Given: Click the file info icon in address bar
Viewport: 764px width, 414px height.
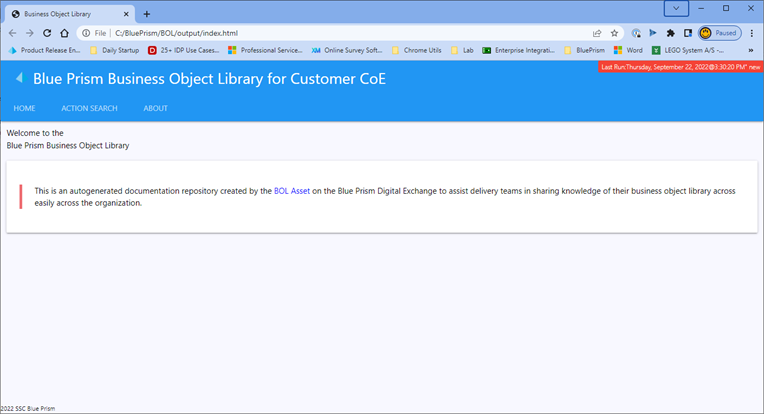Looking at the screenshot, I should pos(86,33).
